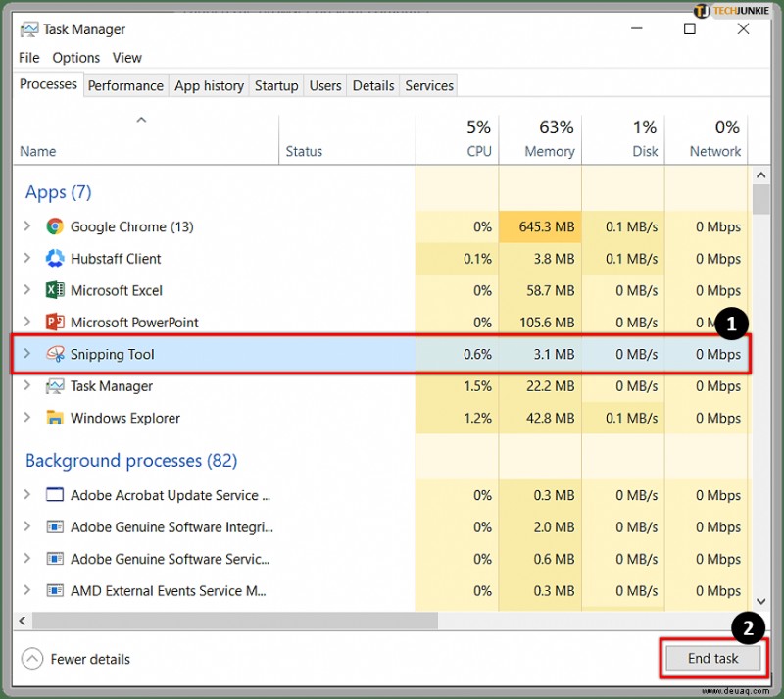The height and width of the screenshot is (699, 784).
Task: Click the vertical scrollbar up arrow
Action: click(761, 175)
